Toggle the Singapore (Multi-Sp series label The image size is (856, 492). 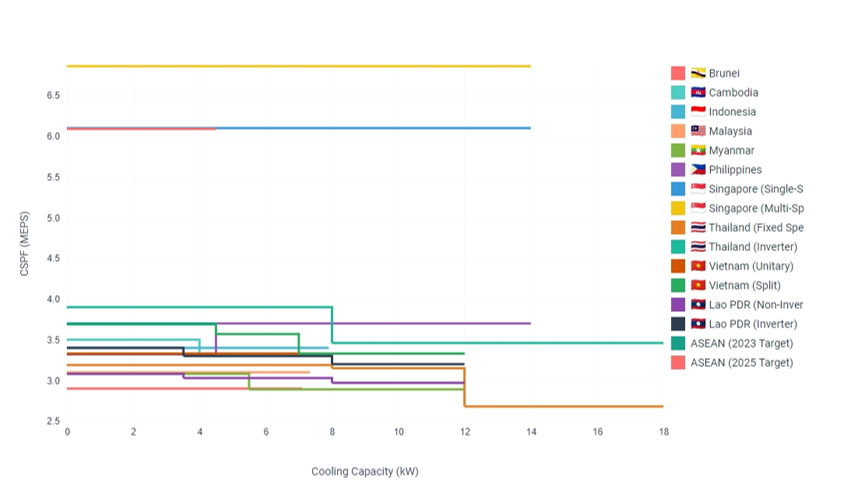(x=756, y=208)
